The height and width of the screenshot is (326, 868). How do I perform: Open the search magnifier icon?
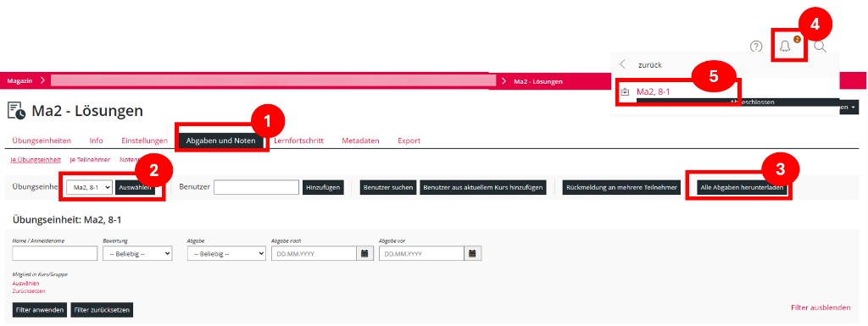pyautogui.click(x=821, y=47)
